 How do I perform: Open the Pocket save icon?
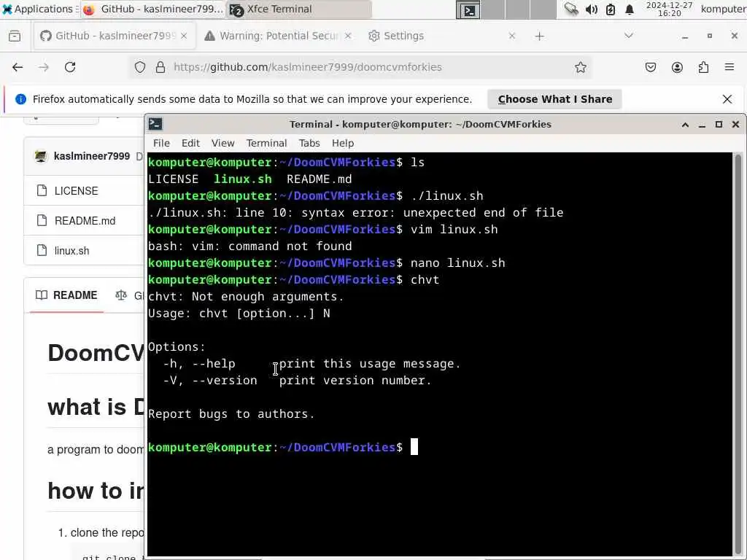point(651,67)
